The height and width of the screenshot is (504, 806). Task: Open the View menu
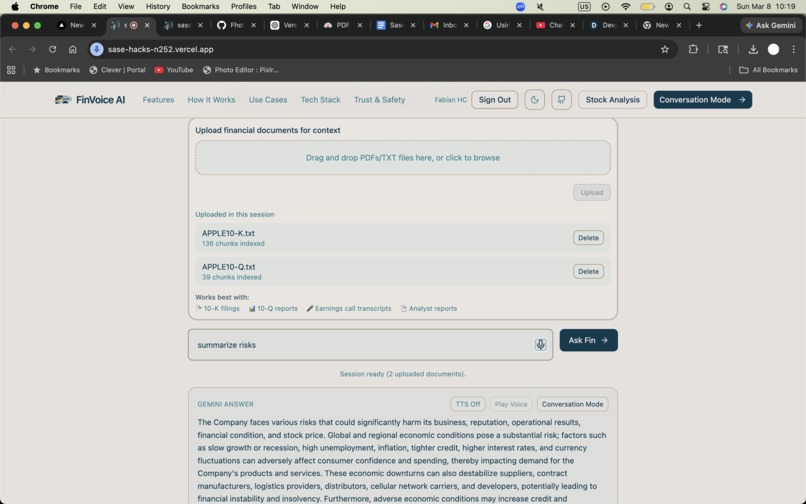[126, 7]
